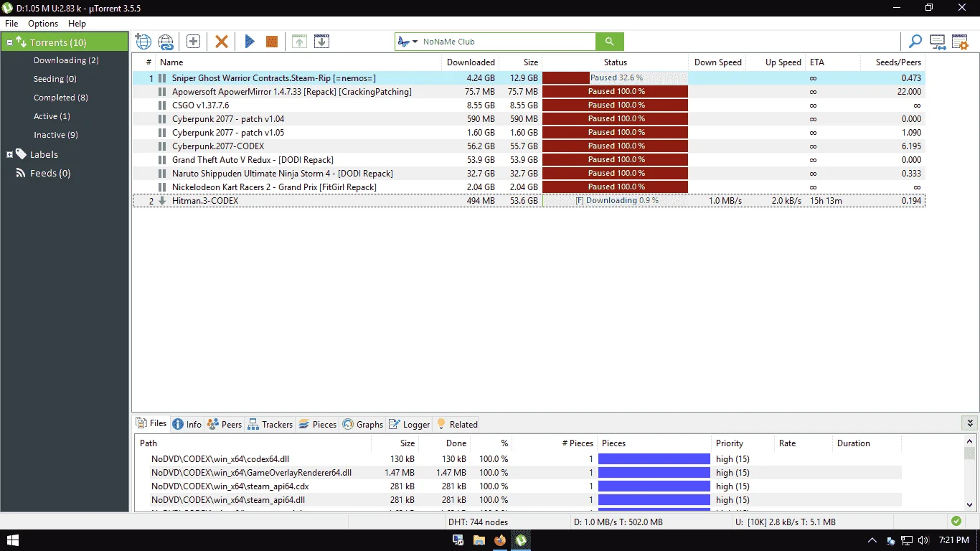Show the Downloading (2) category
The image size is (980, 551).
[x=66, y=60]
